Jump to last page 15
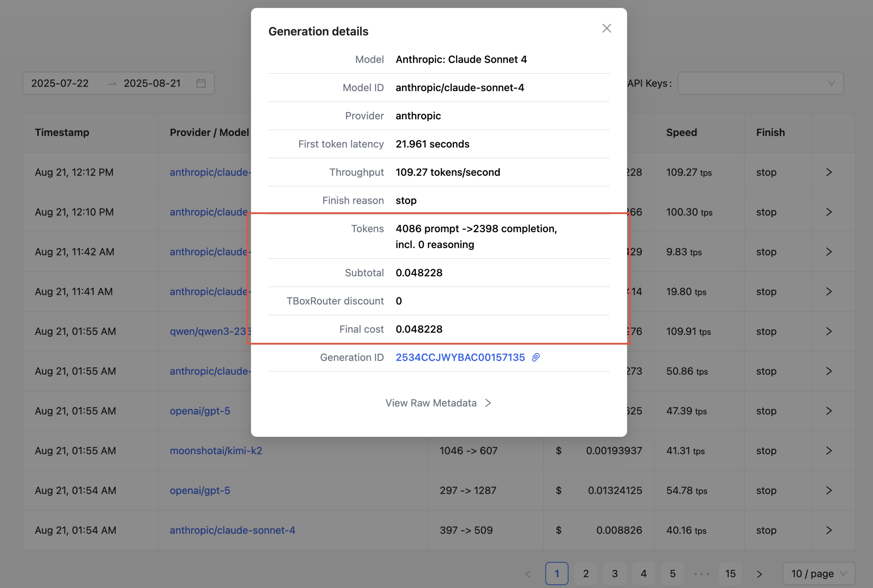This screenshot has width=873, height=588. [x=730, y=574]
